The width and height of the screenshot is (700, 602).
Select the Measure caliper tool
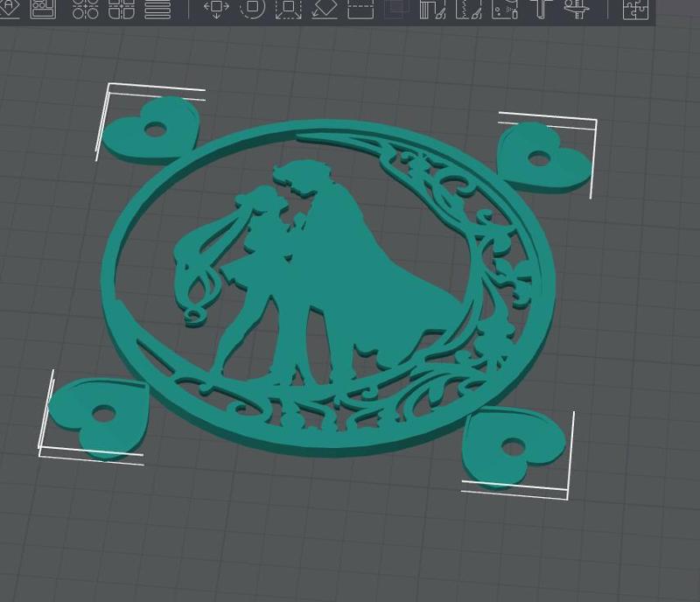click(x=577, y=9)
